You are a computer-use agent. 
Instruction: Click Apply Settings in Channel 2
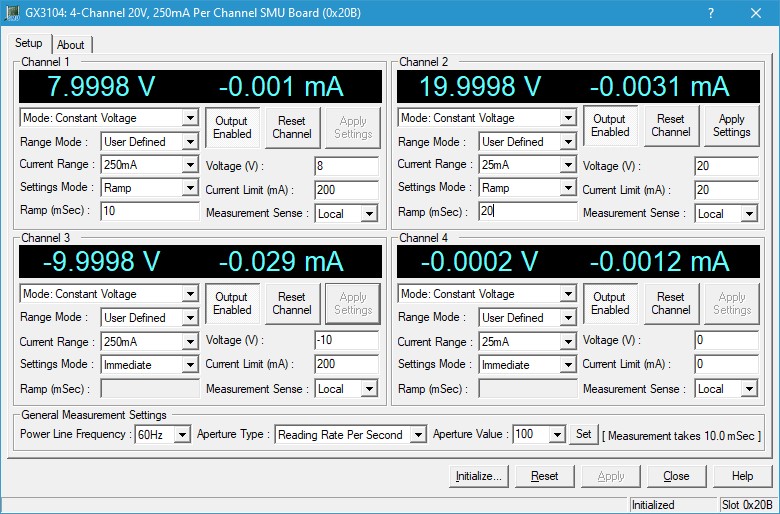pos(731,125)
